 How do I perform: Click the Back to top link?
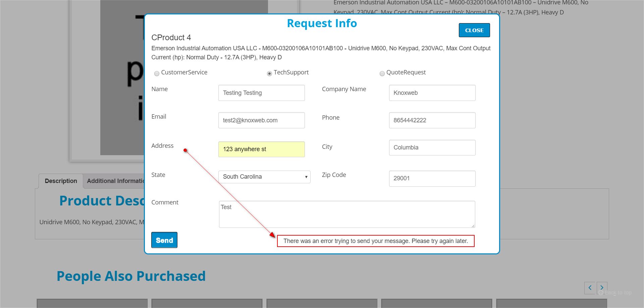pos(615,293)
